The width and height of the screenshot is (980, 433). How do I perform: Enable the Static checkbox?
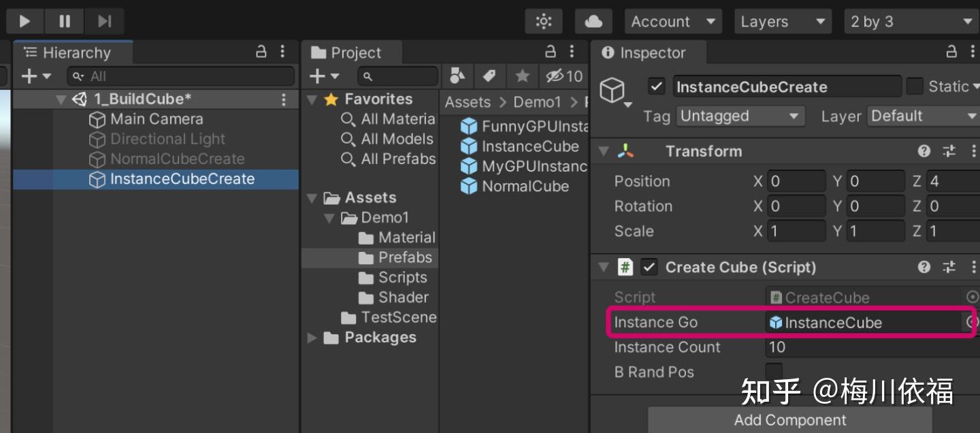point(915,86)
